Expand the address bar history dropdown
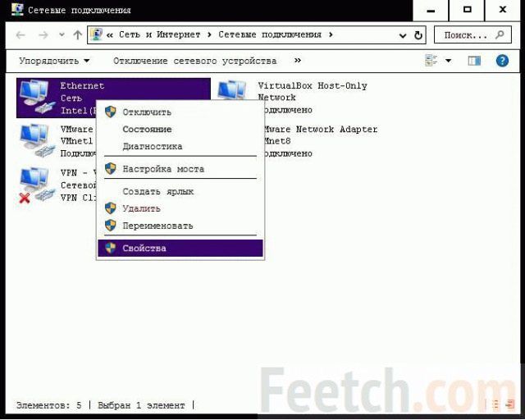The height and width of the screenshot is (420, 525). pos(403,35)
